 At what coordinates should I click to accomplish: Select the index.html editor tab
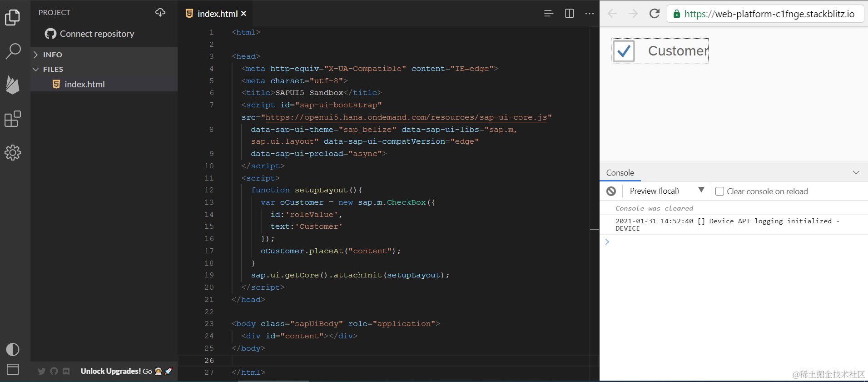click(x=215, y=14)
